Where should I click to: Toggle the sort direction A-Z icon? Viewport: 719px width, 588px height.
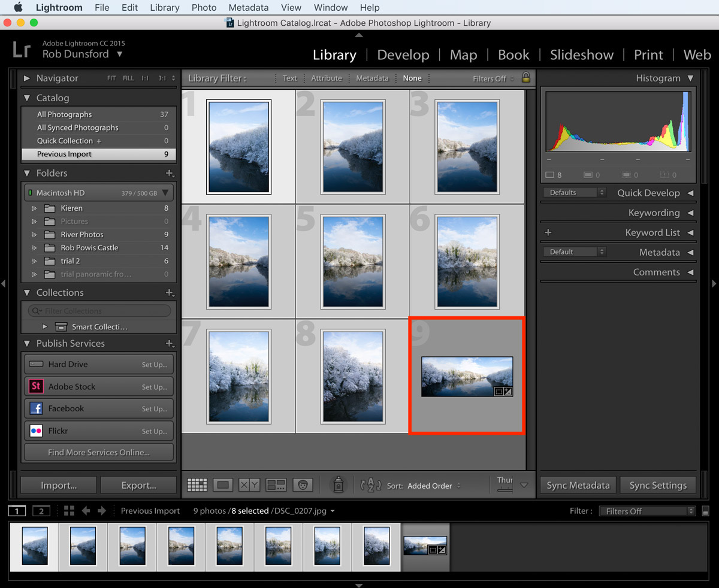point(371,486)
